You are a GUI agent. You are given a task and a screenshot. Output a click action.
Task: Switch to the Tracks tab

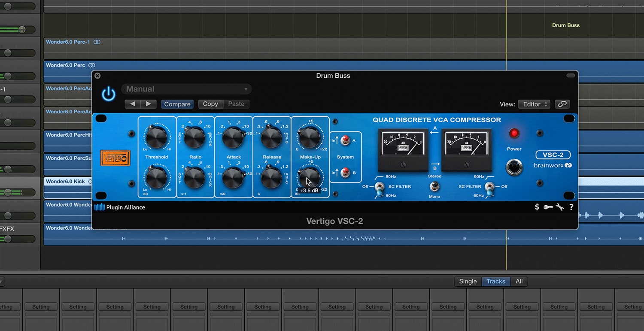tap(496, 281)
